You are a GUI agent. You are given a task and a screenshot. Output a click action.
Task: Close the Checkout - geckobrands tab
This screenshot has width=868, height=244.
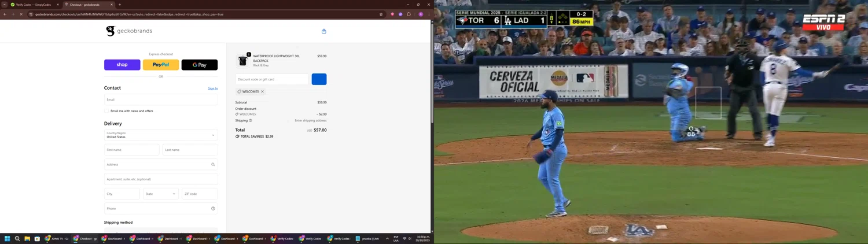[x=112, y=5]
